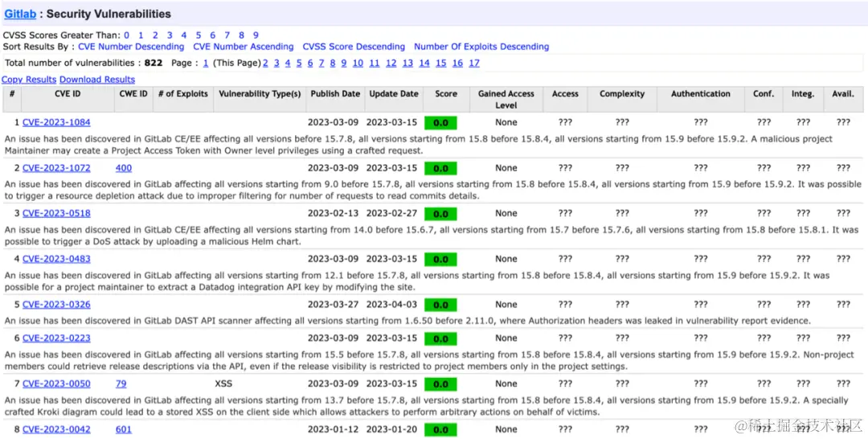Go to results page 6
This screenshot has width=868, height=439.
[x=310, y=63]
